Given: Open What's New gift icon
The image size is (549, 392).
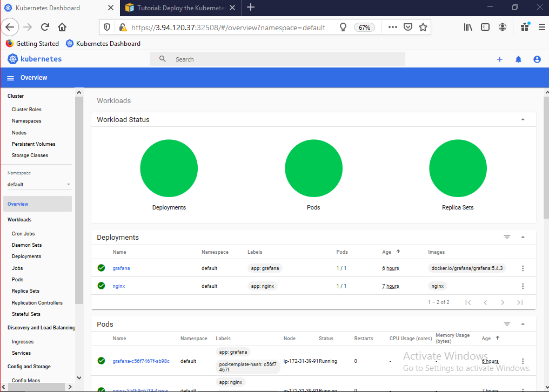Looking at the screenshot, I should (x=525, y=27).
